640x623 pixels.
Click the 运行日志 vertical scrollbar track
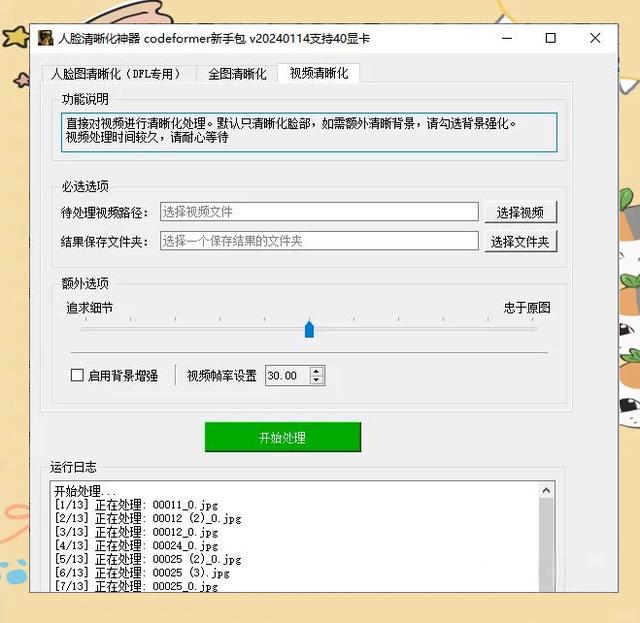[547, 545]
